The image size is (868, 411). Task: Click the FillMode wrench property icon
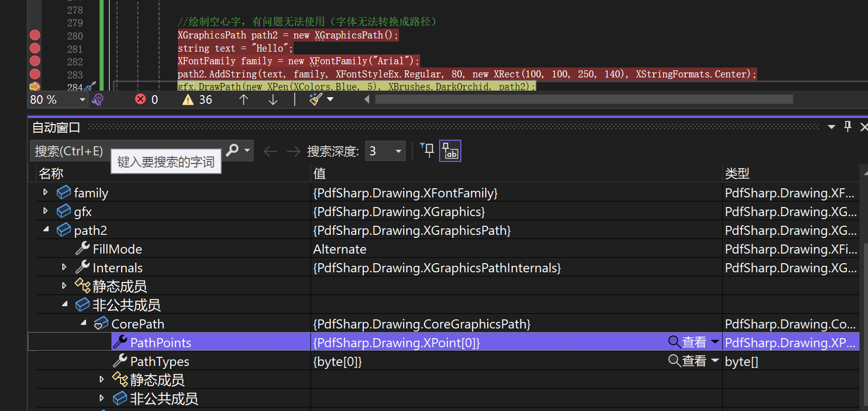(83, 248)
